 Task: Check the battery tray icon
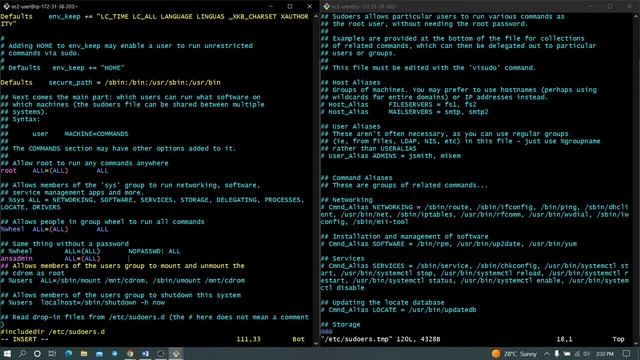click(567, 353)
